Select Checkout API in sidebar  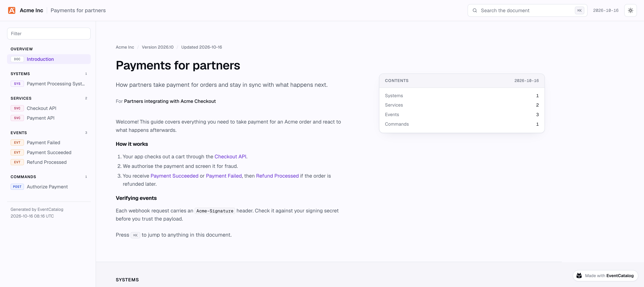[x=49, y=108]
